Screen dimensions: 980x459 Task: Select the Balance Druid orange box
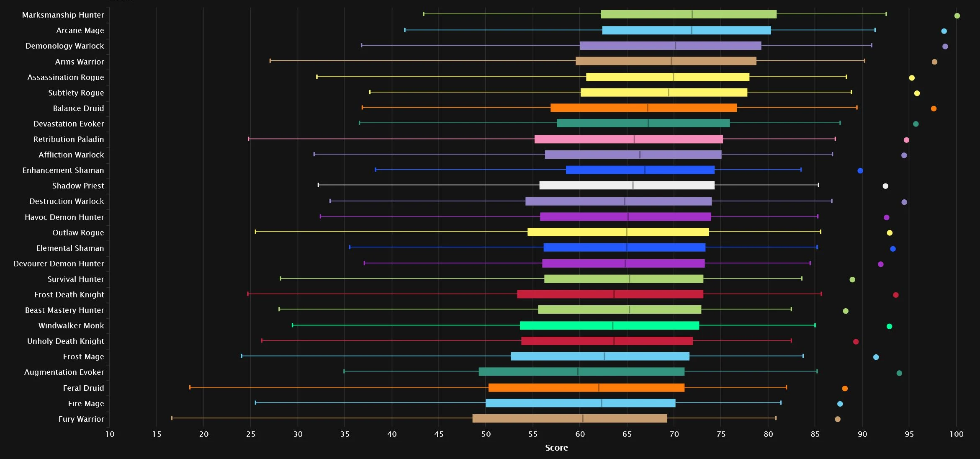pyautogui.click(x=643, y=108)
